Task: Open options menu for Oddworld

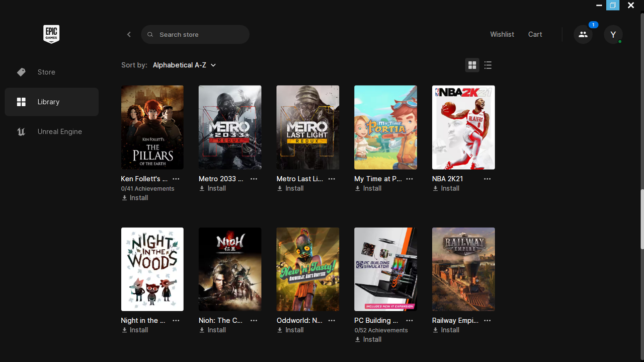Action: [332, 320]
